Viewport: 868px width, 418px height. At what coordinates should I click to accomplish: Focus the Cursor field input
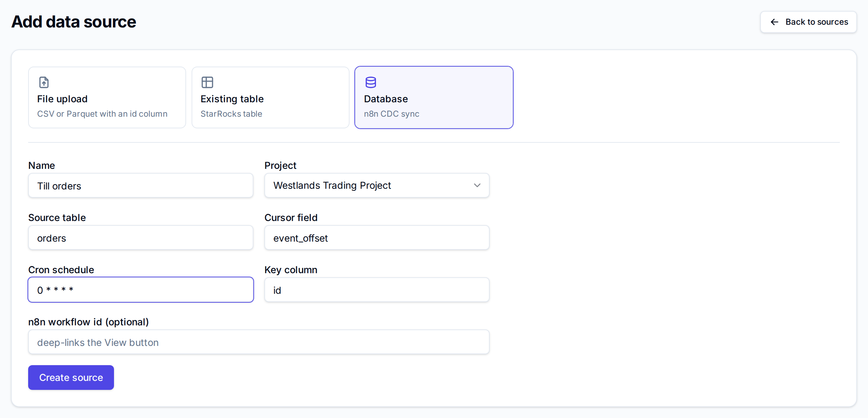pos(377,238)
